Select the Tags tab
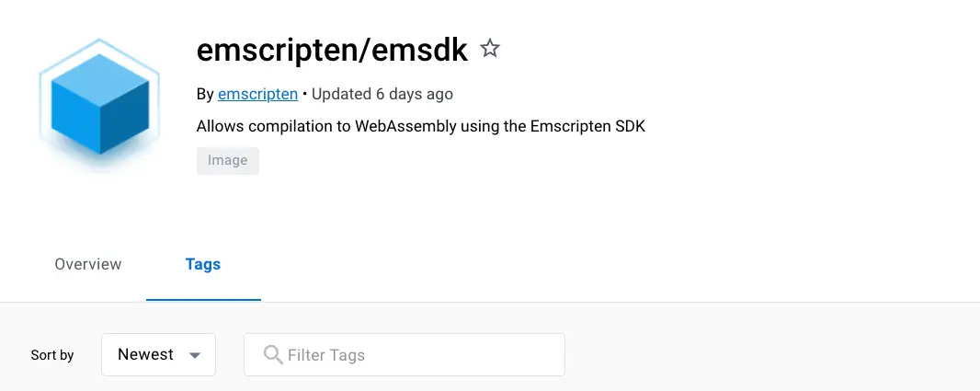Image resolution: width=980 pixels, height=391 pixels. tap(203, 265)
